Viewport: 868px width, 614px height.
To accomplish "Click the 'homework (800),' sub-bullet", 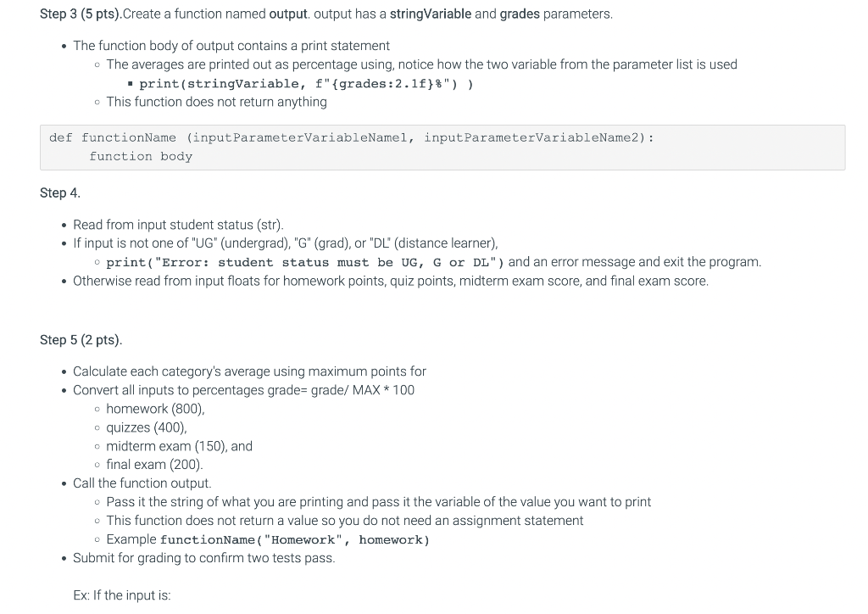I will pyautogui.click(x=156, y=409).
